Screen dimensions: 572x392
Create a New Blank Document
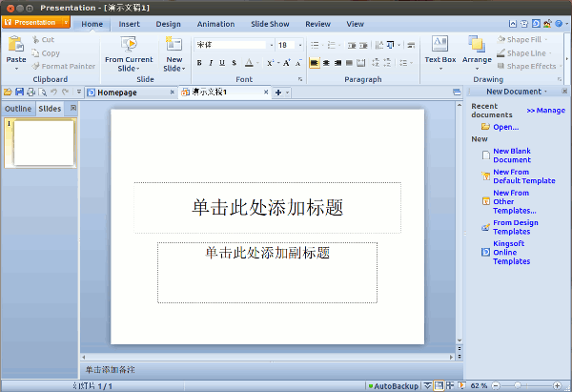[x=512, y=155]
